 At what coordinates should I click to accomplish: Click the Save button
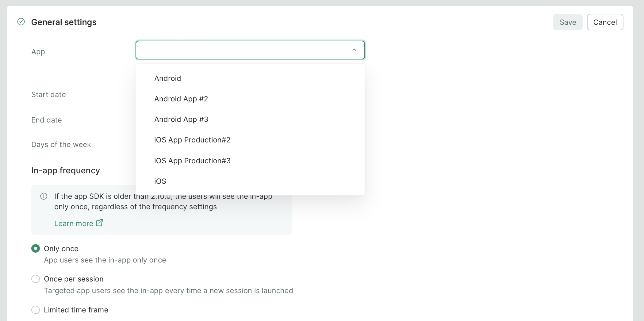click(x=568, y=22)
